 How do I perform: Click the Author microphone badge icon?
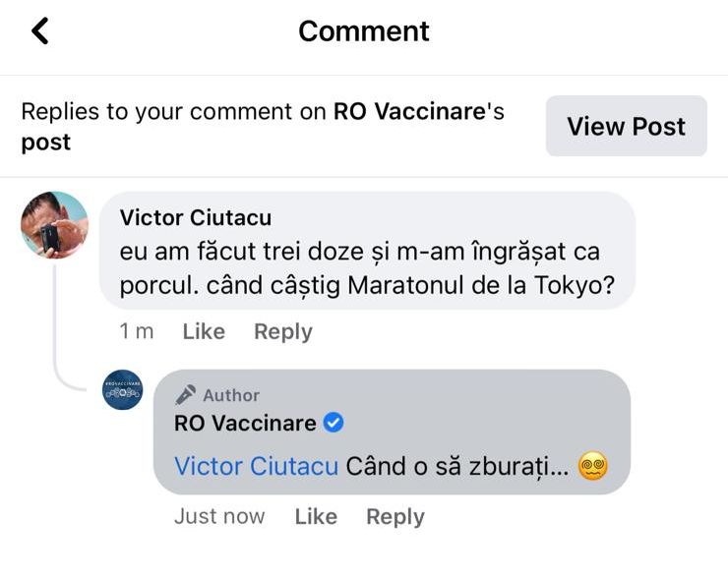(185, 395)
